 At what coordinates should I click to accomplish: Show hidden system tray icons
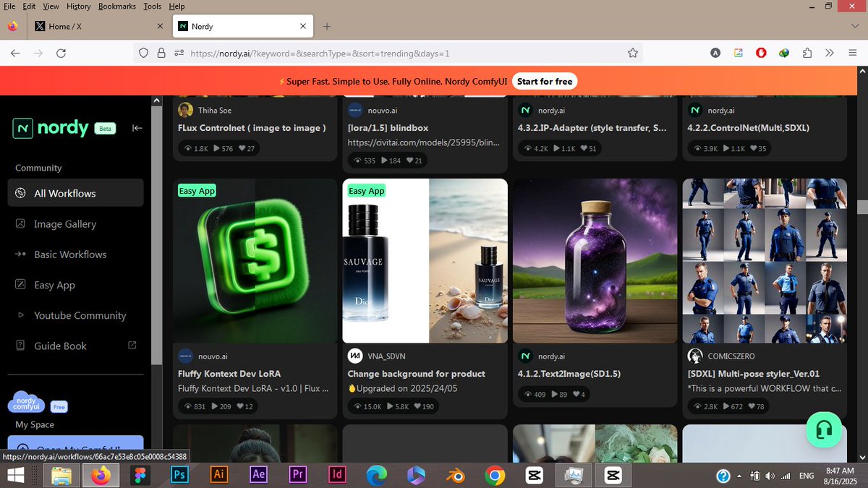[739, 476]
